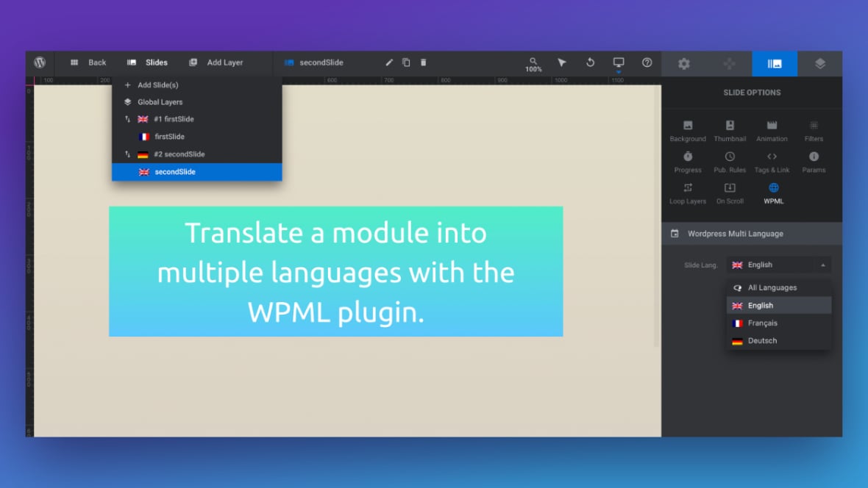
Task: Open the module general settings gear tab
Action: [684, 64]
